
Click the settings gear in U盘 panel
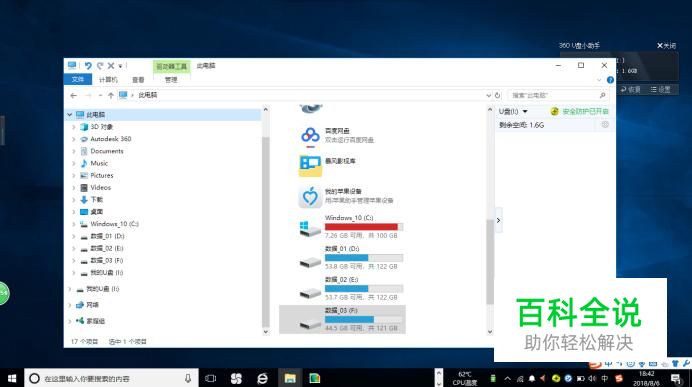pyautogui.click(x=605, y=125)
